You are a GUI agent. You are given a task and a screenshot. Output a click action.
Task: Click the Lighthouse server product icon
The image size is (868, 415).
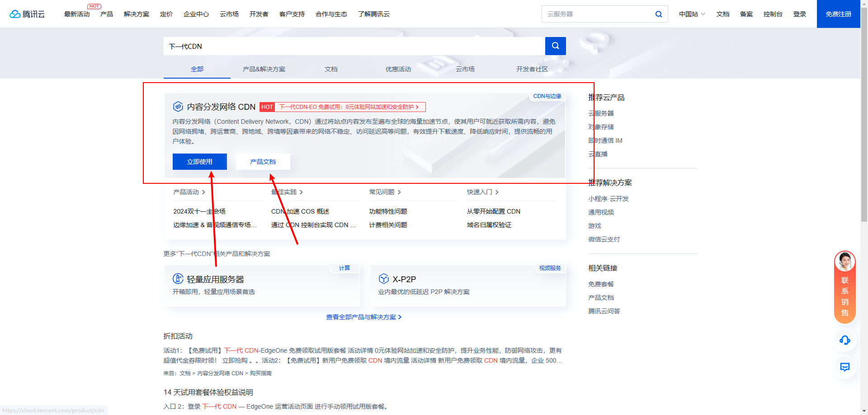178,279
